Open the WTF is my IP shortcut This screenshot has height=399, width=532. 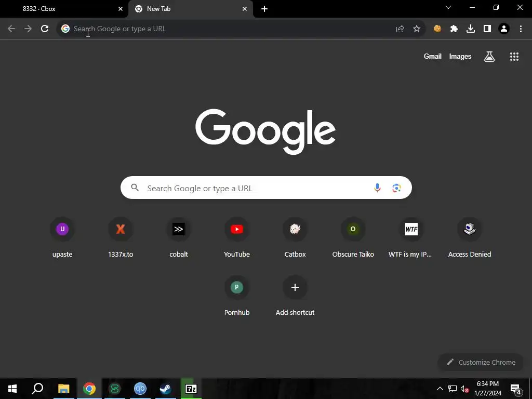point(411,237)
